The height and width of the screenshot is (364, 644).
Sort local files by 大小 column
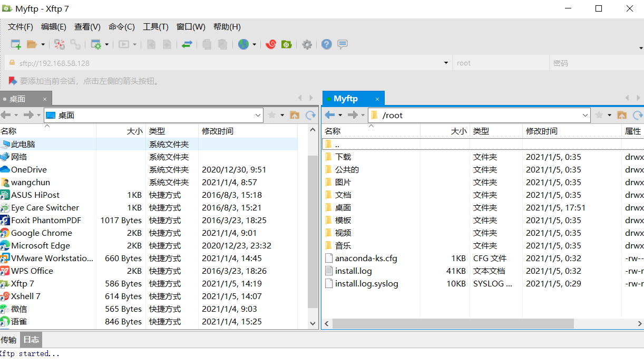click(121, 131)
